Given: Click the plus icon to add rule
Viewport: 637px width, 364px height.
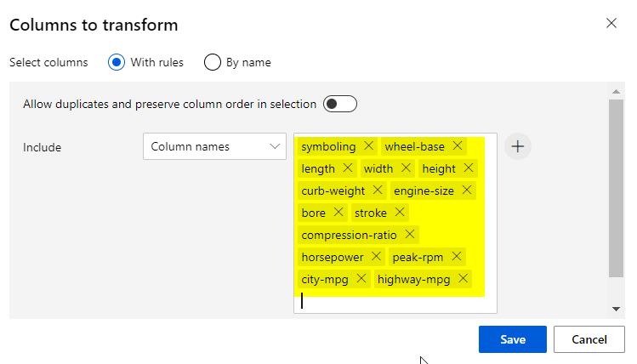Looking at the screenshot, I should coord(518,146).
